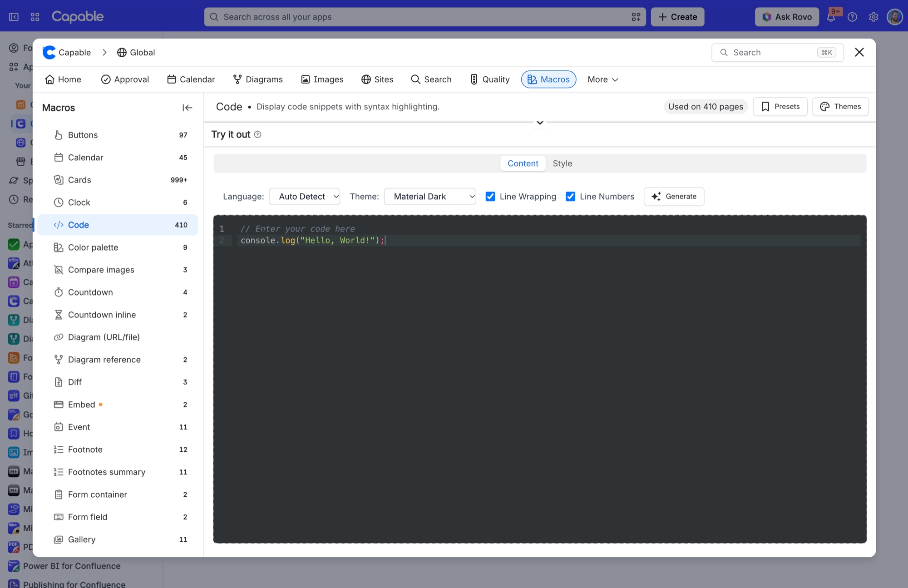908x588 pixels.
Task: Click the Search across all apps field
Action: pos(424,17)
